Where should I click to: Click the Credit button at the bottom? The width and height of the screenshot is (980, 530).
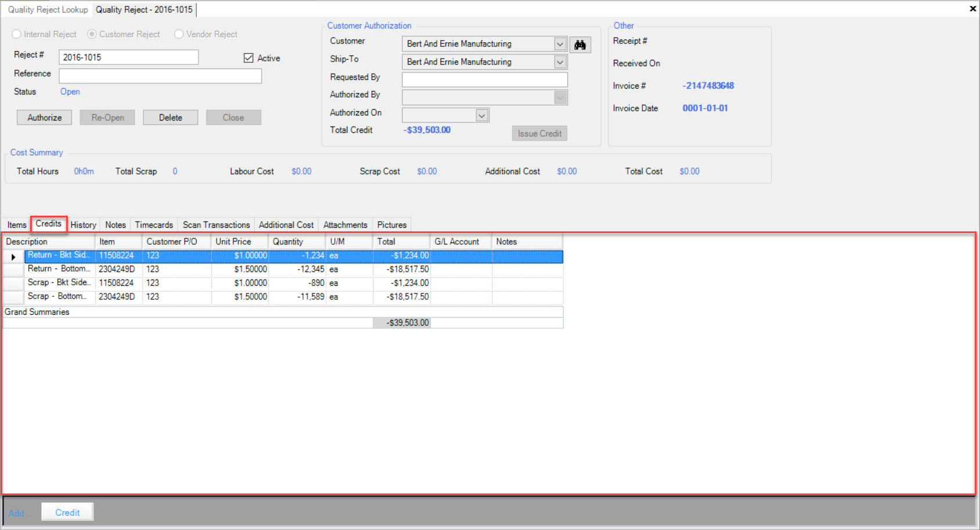pos(67,513)
